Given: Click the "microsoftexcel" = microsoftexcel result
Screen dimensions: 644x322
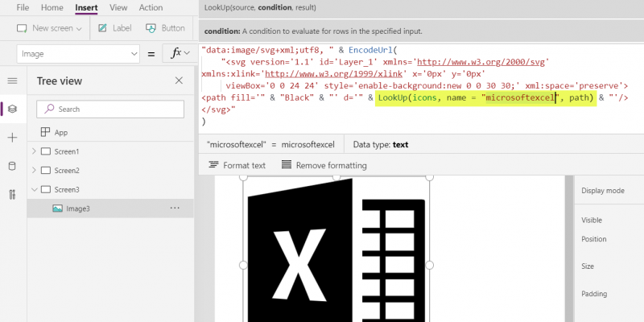Looking at the screenshot, I should point(270,145).
